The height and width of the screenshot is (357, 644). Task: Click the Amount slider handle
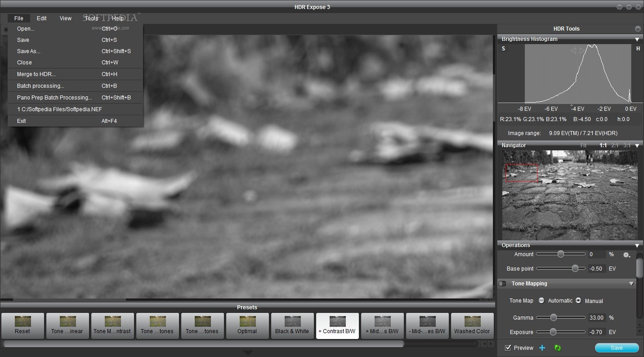561,254
